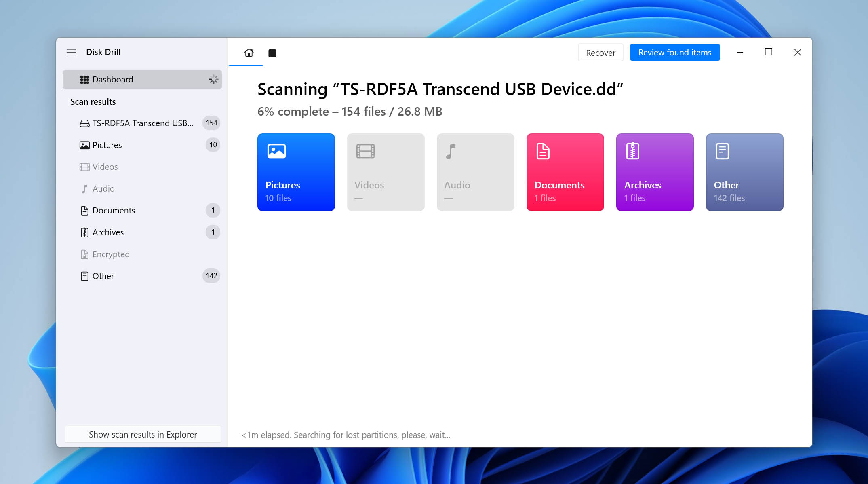Select the Other entry in the sidebar
The image size is (868, 484).
pyautogui.click(x=142, y=276)
